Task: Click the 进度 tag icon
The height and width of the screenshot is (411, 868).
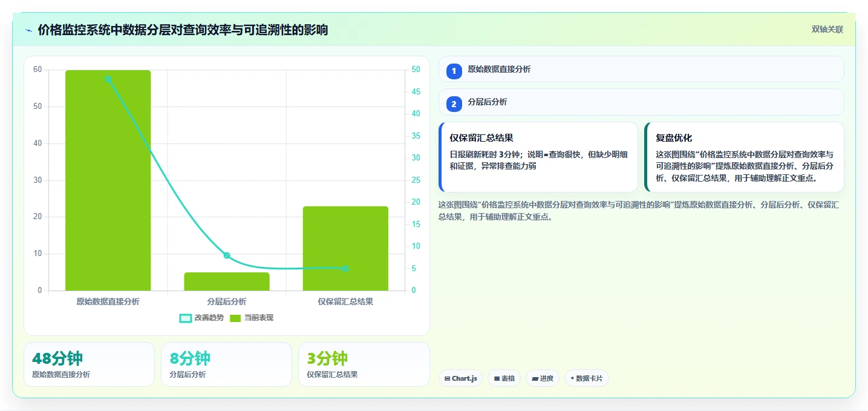Action: [x=535, y=378]
